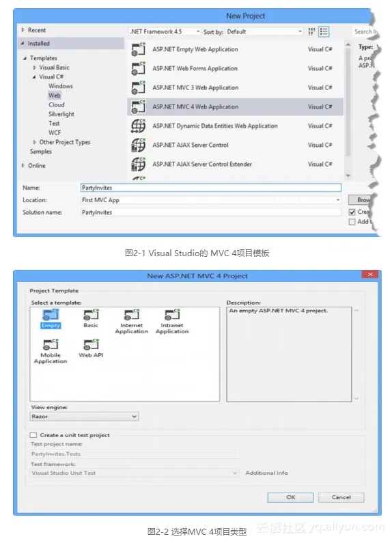Click the Description box scroll up arrow
The height and width of the screenshot is (541, 392).
point(356,311)
